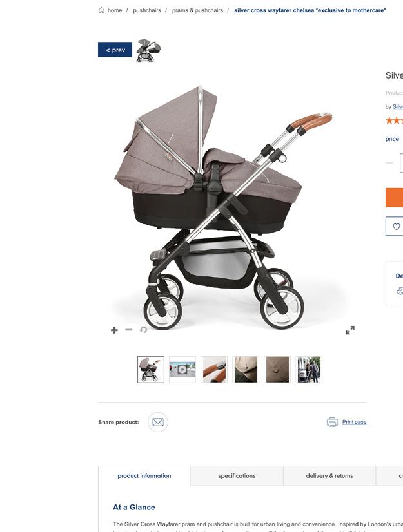
Task: Open fullscreen image with expand arrows icon
Action: coord(350,330)
